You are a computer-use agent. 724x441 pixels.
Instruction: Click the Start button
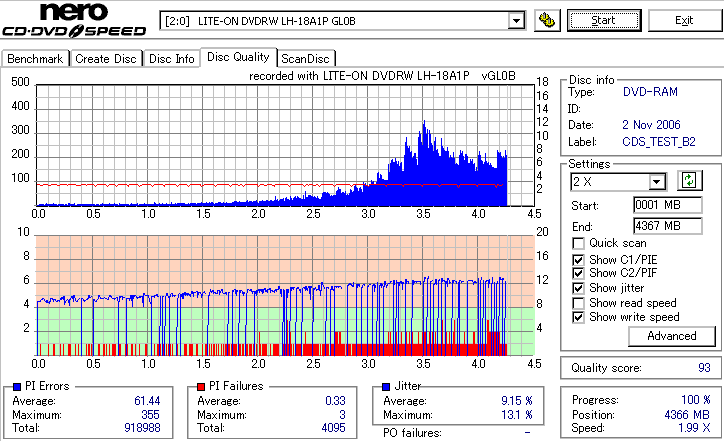click(604, 20)
